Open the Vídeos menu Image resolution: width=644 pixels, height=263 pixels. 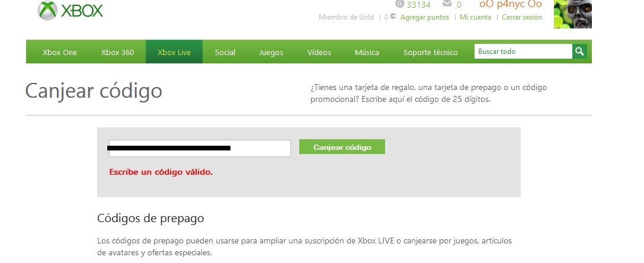click(x=319, y=52)
